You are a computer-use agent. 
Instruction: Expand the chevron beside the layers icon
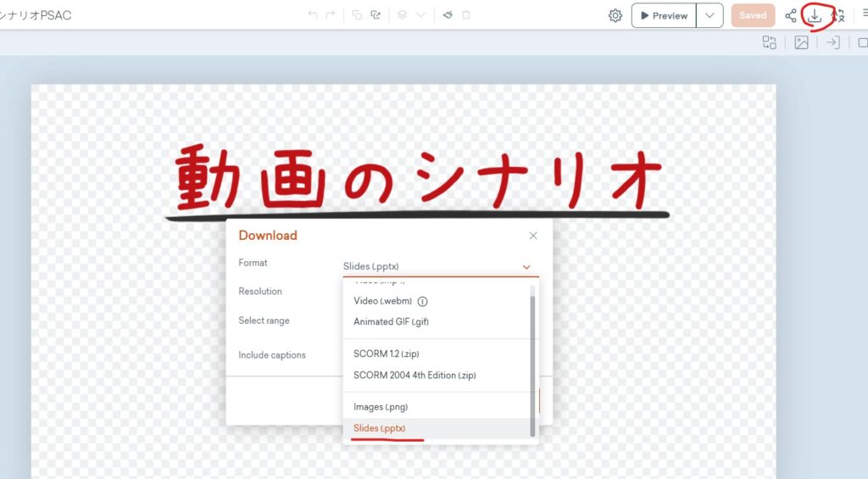pos(420,15)
